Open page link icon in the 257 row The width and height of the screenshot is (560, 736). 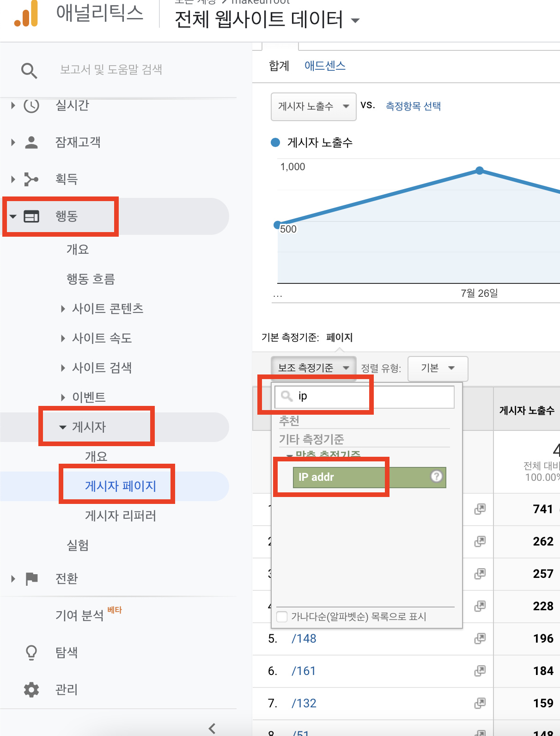(x=480, y=574)
